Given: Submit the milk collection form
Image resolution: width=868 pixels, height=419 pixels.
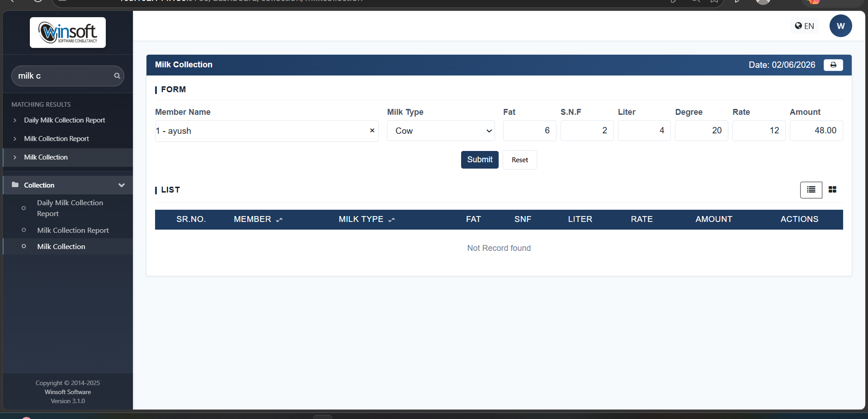Looking at the screenshot, I should click(480, 160).
